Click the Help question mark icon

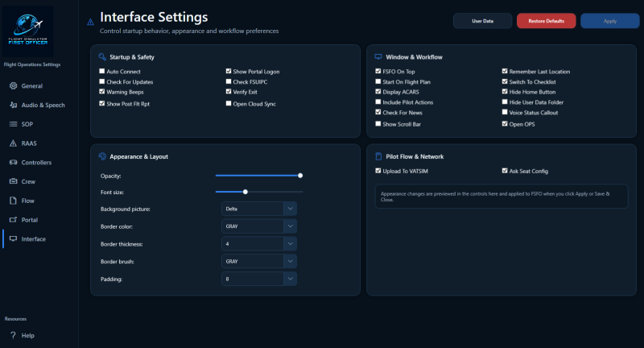click(13, 335)
